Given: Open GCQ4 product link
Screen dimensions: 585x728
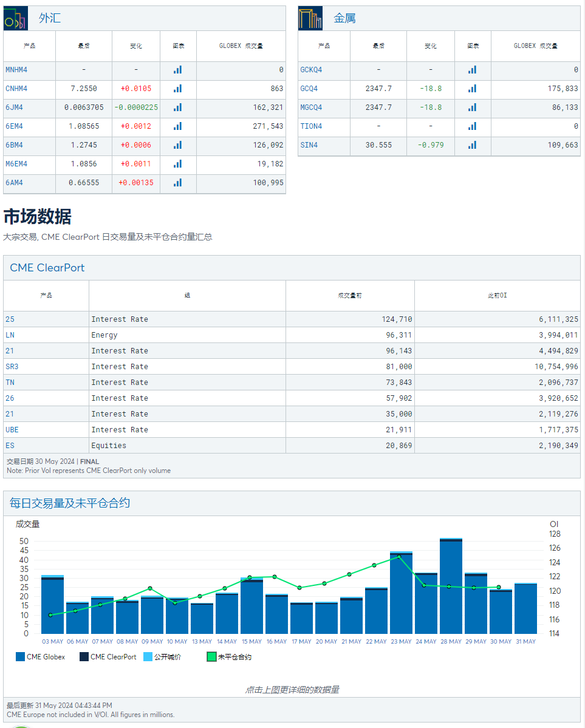Looking at the screenshot, I should pos(309,89).
